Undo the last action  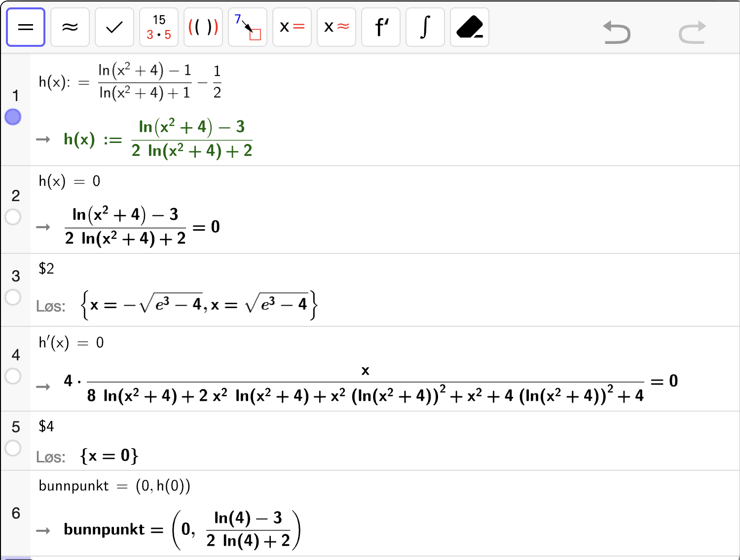[617, 33]
